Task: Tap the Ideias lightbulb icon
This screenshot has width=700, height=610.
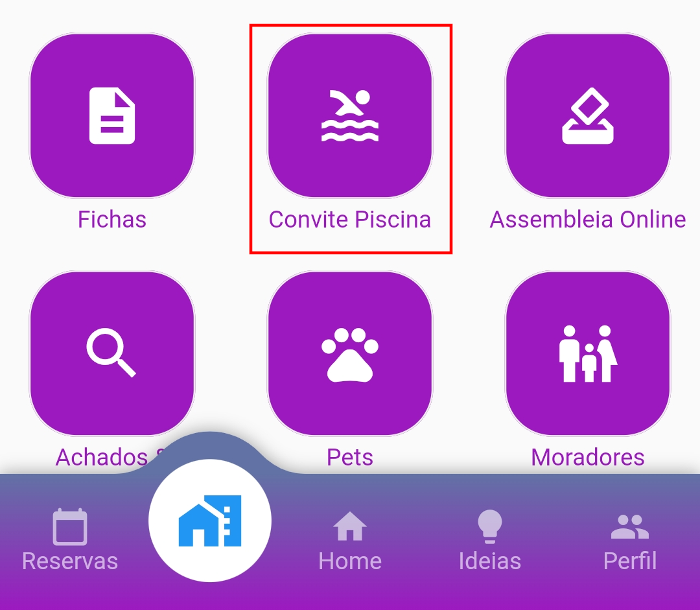Action: pos(490,526)
